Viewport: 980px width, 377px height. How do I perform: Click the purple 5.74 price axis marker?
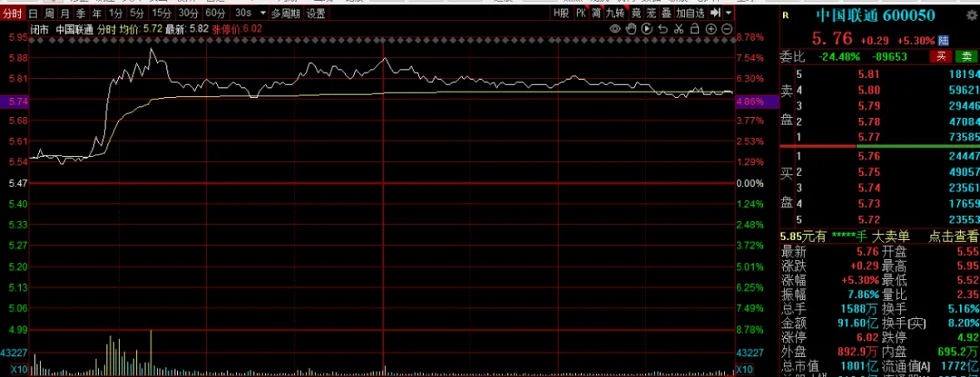pos(14,101)
